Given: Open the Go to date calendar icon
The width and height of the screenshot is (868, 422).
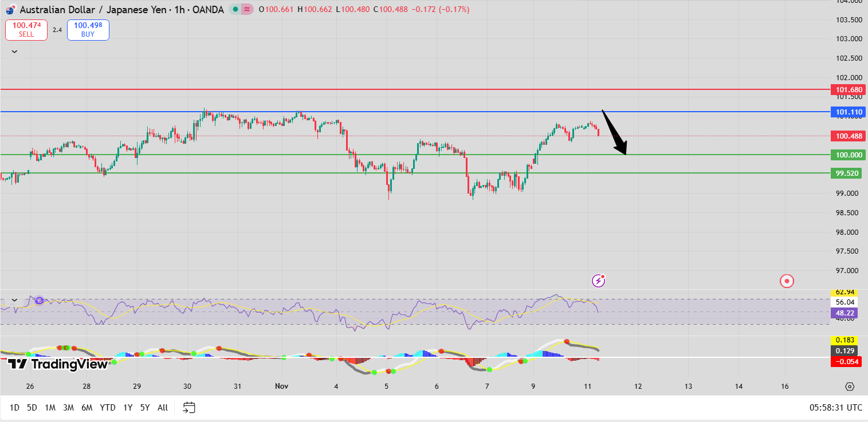Looking at the screenshot, I should pos(188,407).
